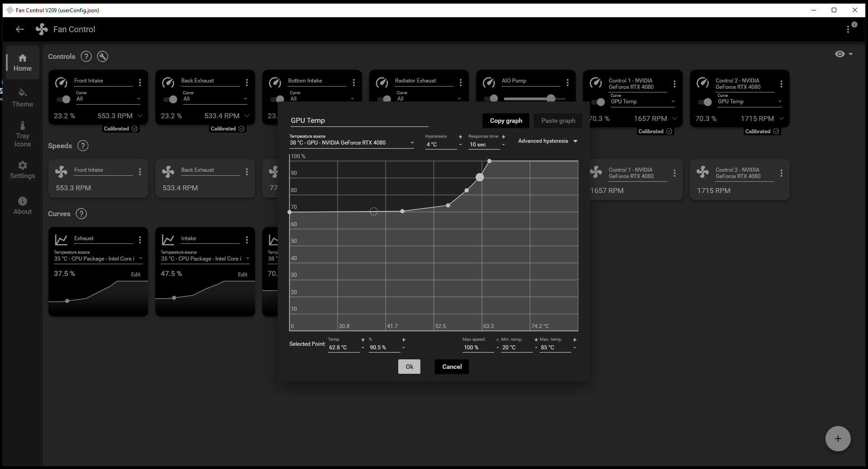Open the Home sidebar page
Screen dimensions: 868x469
point(23,63)
